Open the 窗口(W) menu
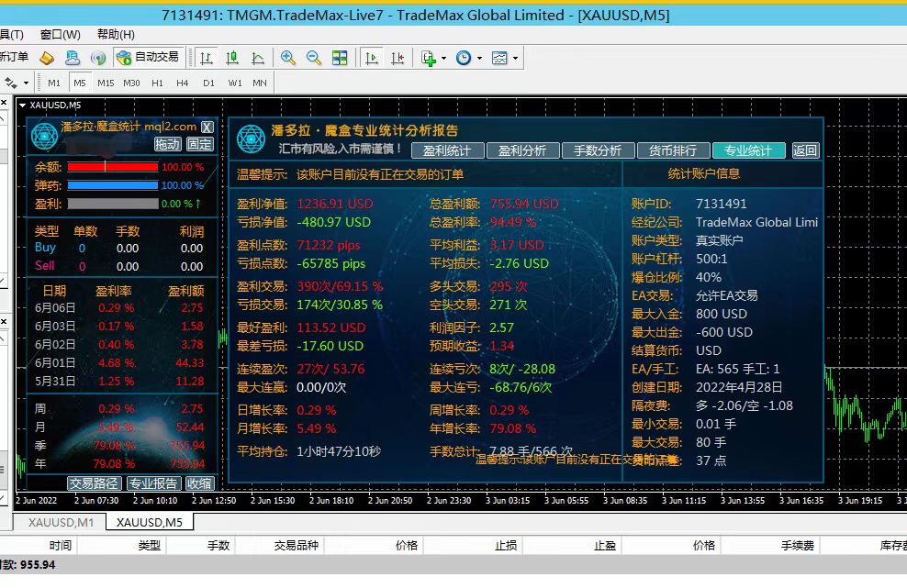Image resolution: width=907 pixels, height=588 pixels. (61, 35)
